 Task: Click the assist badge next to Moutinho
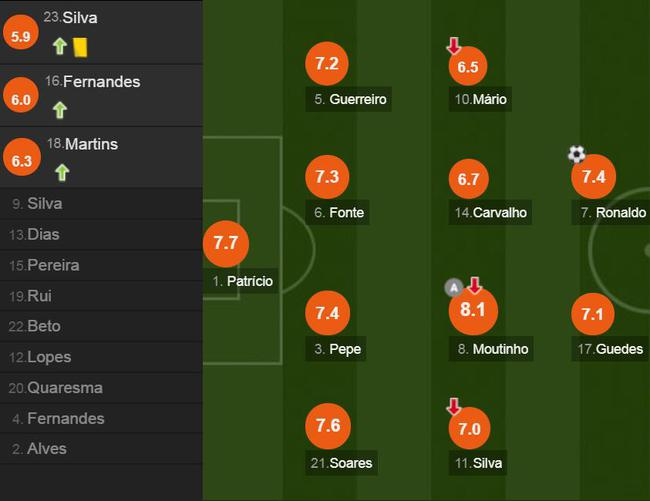(454, 288)
